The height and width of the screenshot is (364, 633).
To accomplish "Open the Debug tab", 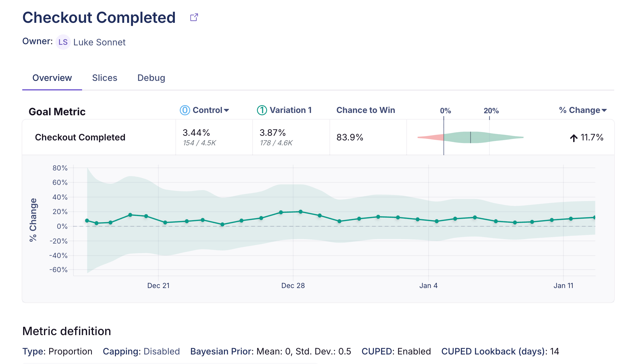I will coord(151,78).
